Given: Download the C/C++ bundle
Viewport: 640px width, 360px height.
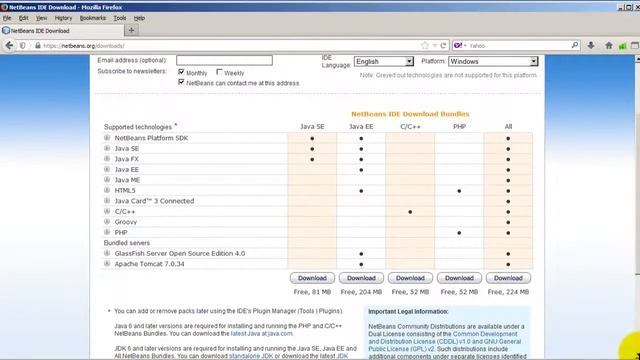Looking at the screenshot, I should coord(410,278).
